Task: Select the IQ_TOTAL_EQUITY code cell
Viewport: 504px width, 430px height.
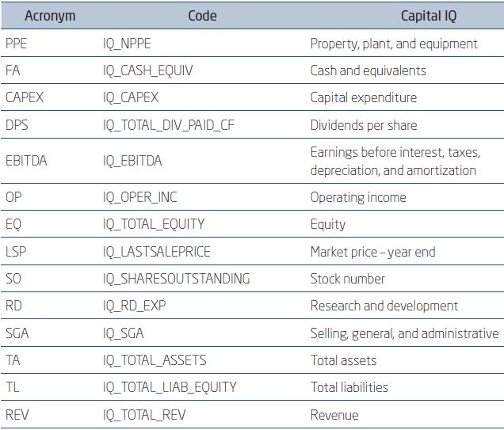Action: [154, 224]
